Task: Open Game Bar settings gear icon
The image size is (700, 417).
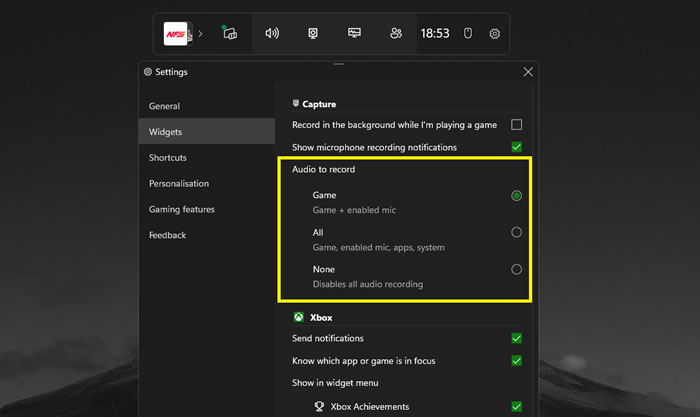Action: tap(494, 33)
